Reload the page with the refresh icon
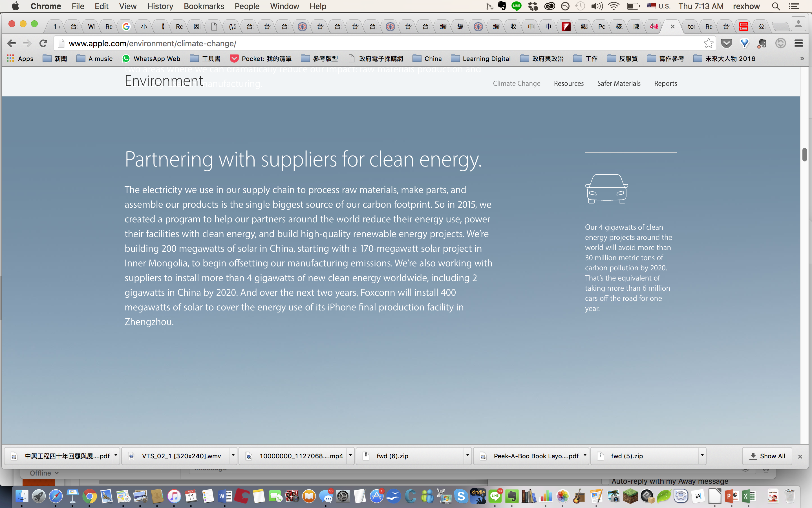 (x=43, y=43)
